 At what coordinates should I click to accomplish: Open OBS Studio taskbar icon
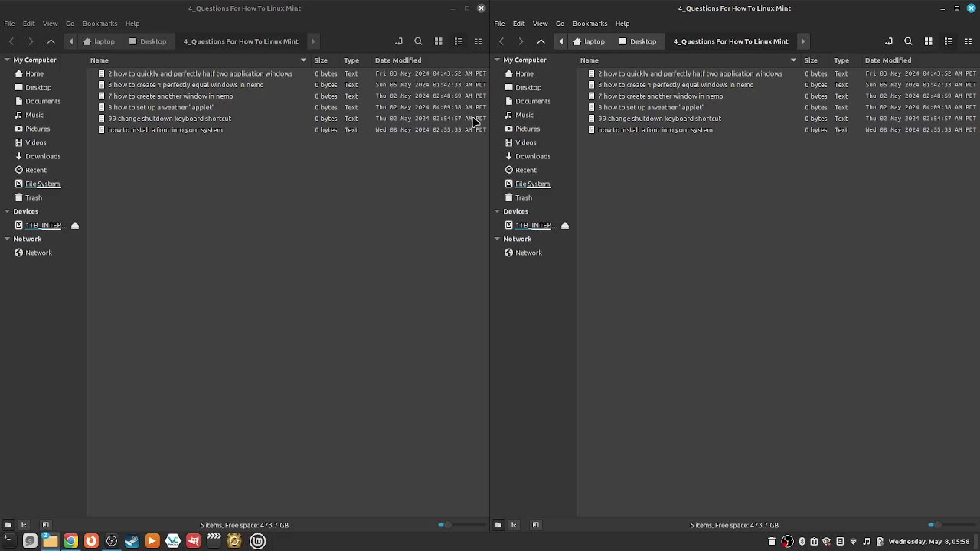[112, 541]
